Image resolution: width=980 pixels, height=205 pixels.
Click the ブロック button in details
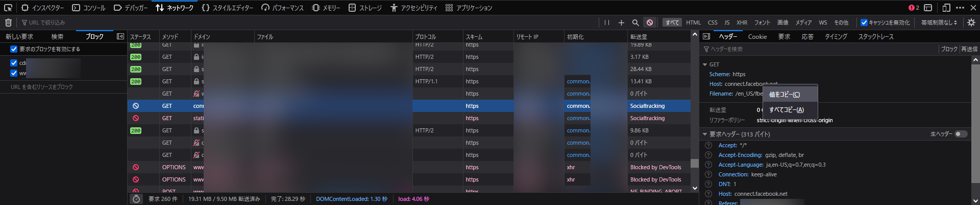(x=949, y=49)
